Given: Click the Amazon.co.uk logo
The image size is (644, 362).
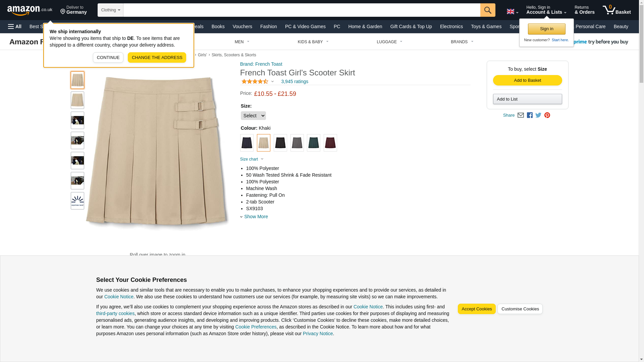Looking at the screenshot, I should [30, 10].
